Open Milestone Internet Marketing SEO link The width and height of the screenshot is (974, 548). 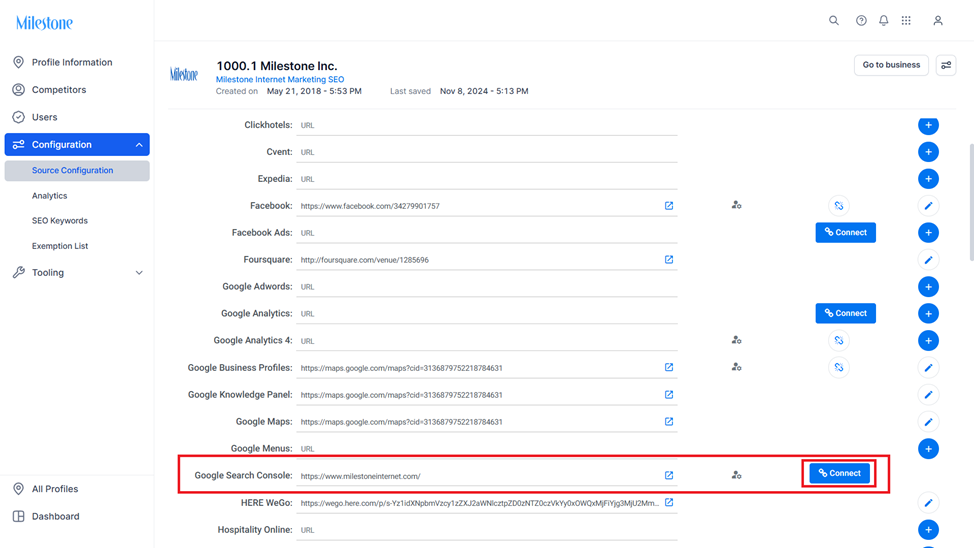280,80
